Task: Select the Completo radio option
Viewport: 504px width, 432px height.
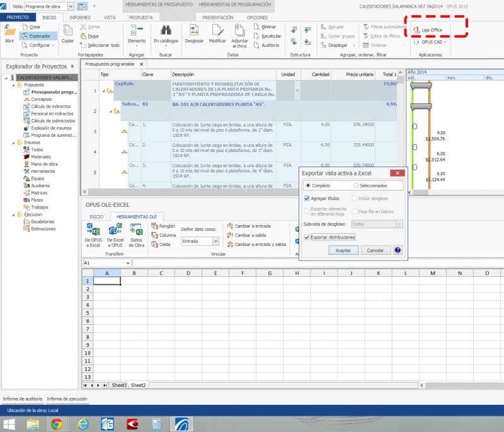Action: 308,185
